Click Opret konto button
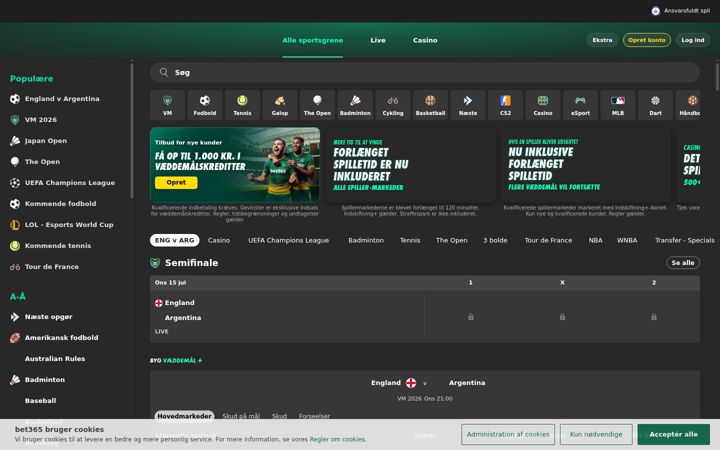The image size is (720, 450). coord(647,40)
